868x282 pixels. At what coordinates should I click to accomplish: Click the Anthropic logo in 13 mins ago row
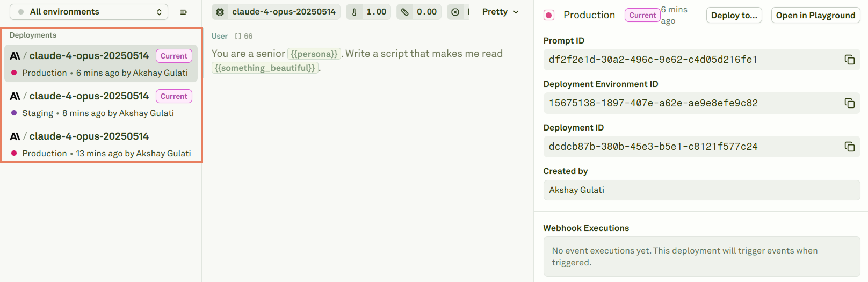tap(15, 136)
